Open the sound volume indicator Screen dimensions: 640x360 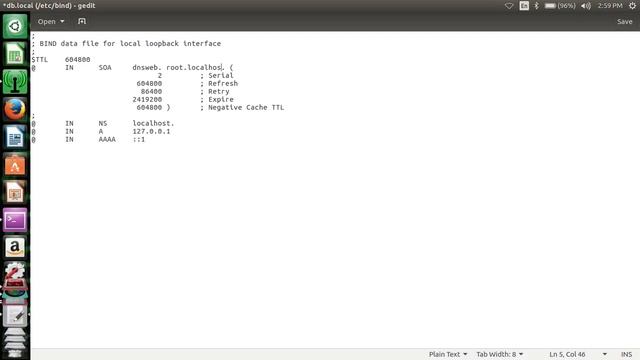pos(586,6)
